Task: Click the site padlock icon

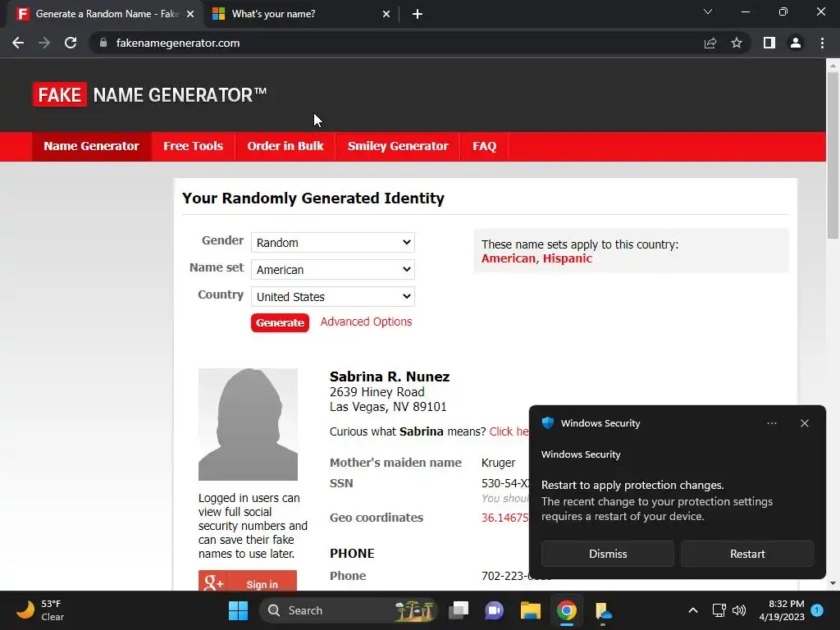Action: point(103,43)
